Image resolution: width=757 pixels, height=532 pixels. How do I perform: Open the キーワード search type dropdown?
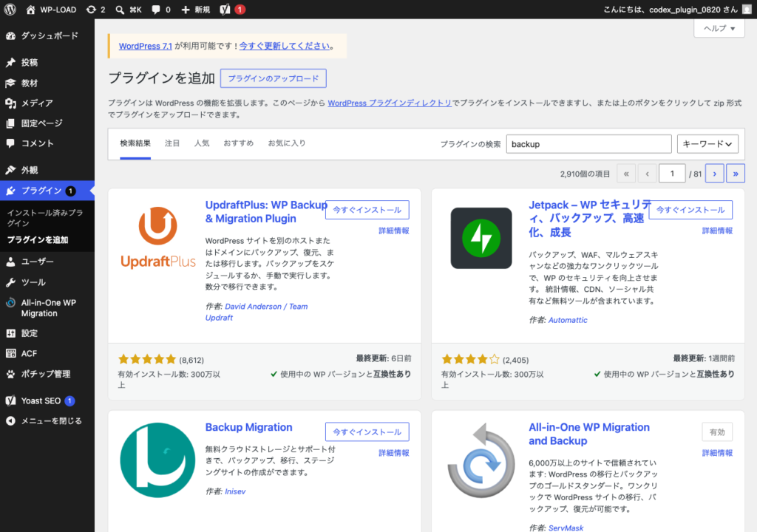(x=707, y=144)
